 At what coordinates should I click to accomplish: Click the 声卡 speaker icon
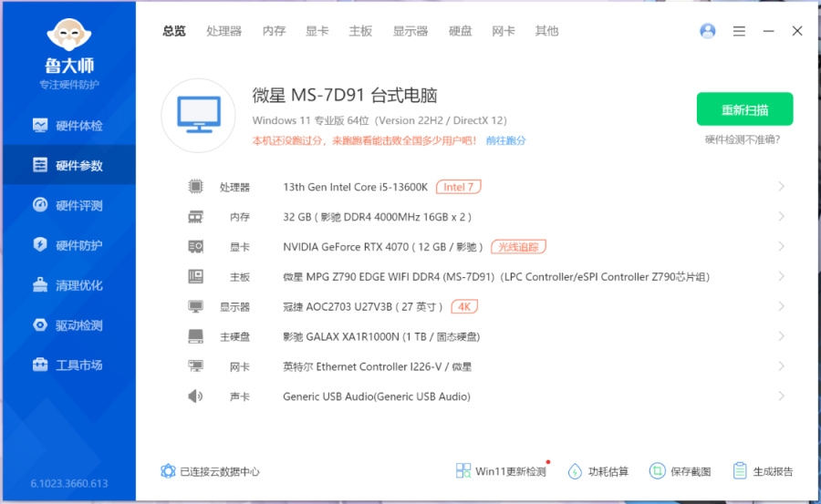[195, 396]
